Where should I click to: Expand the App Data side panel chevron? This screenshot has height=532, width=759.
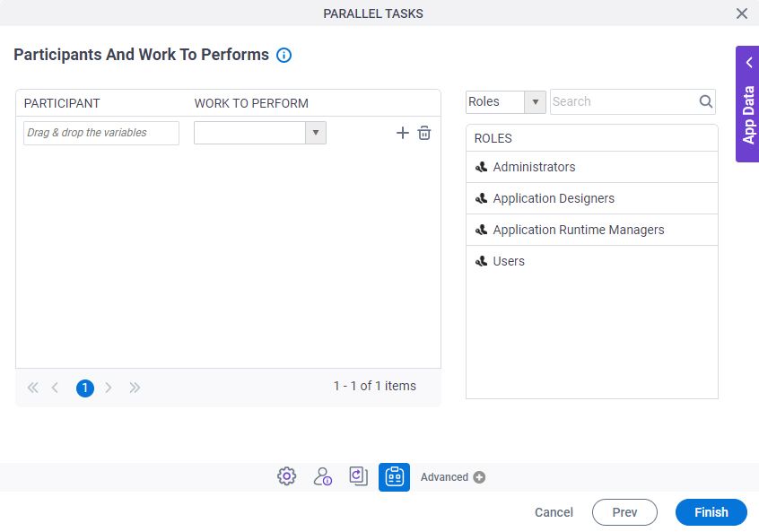point(749,63)
